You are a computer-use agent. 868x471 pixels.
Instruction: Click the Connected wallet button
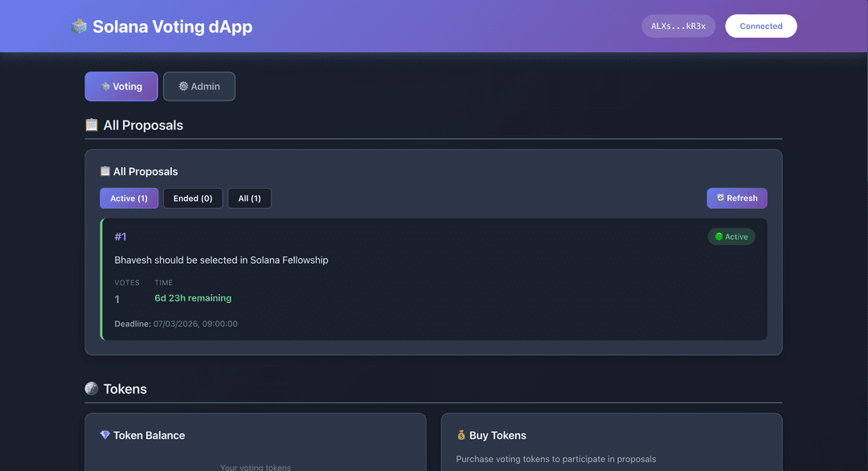point(760,26)
